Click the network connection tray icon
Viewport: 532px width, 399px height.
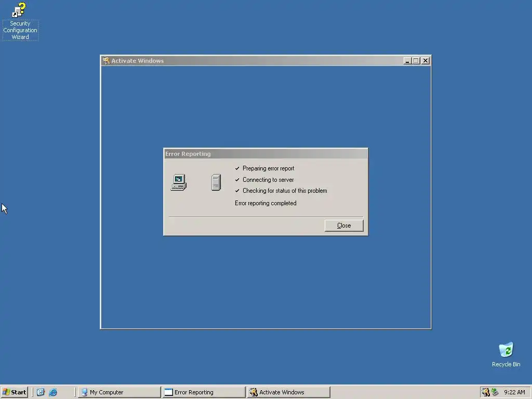(495, 392)
